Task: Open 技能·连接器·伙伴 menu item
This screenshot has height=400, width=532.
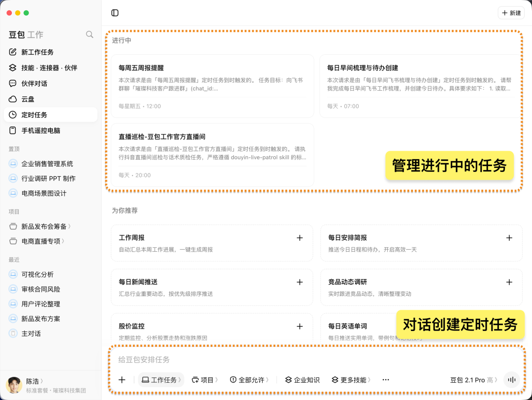Action: click(x=51, y=67)
